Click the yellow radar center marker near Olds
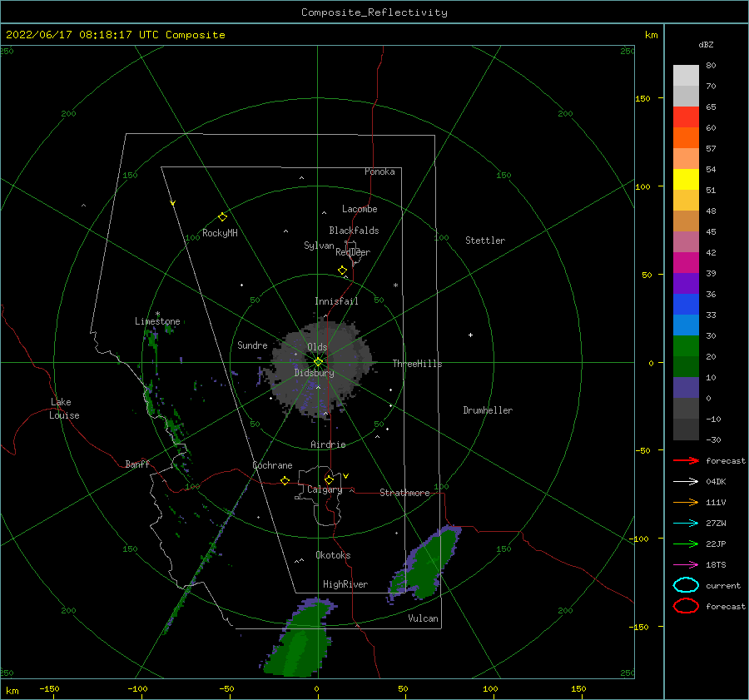749x700 pixels. pos(318,362)
